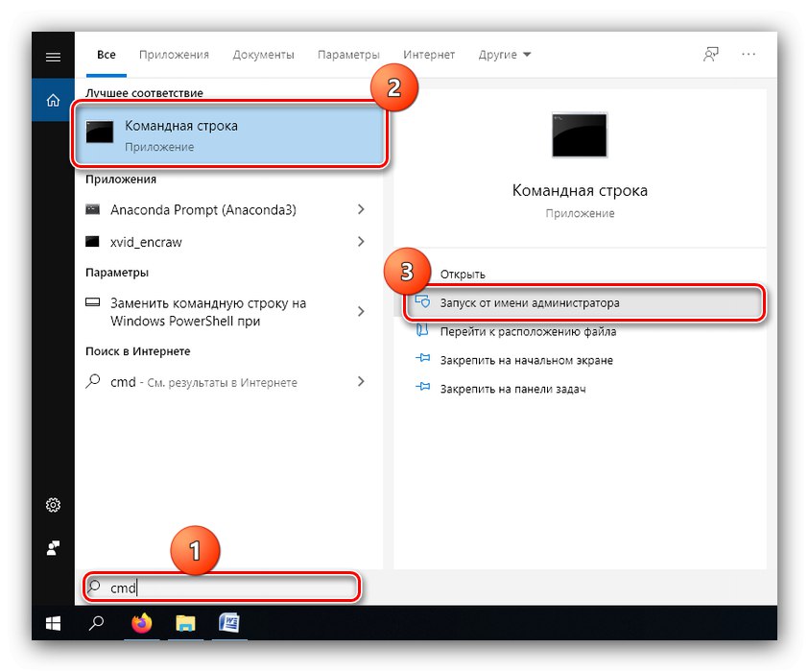
Task: Switch to the Приложения tab
Action: point(174,55)
